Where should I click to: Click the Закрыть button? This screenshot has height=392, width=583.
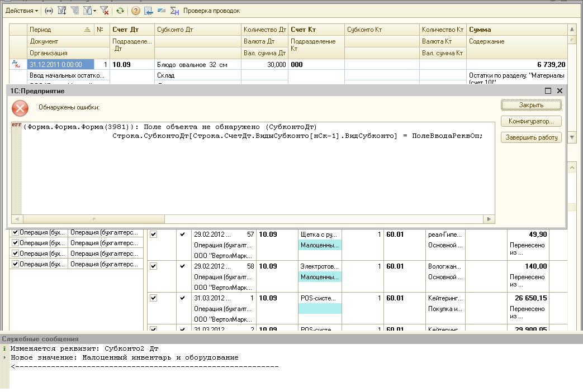[x=531, y=105]
